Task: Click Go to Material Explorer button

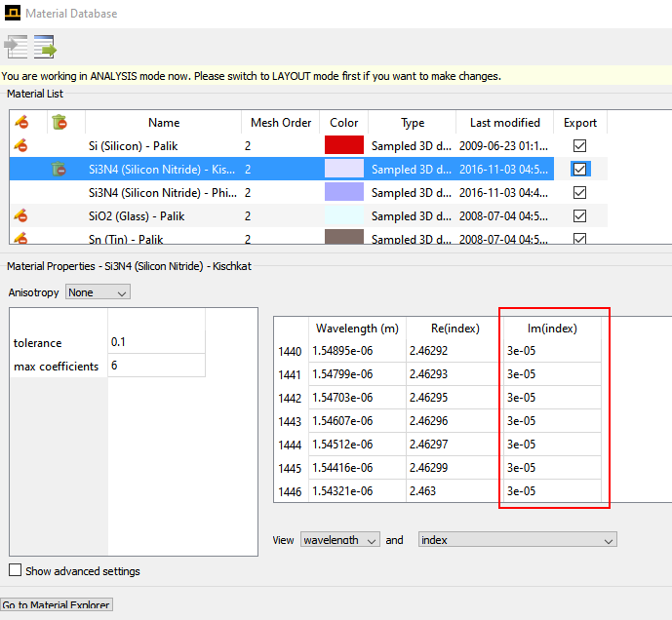Action: [x=57, y=605]
